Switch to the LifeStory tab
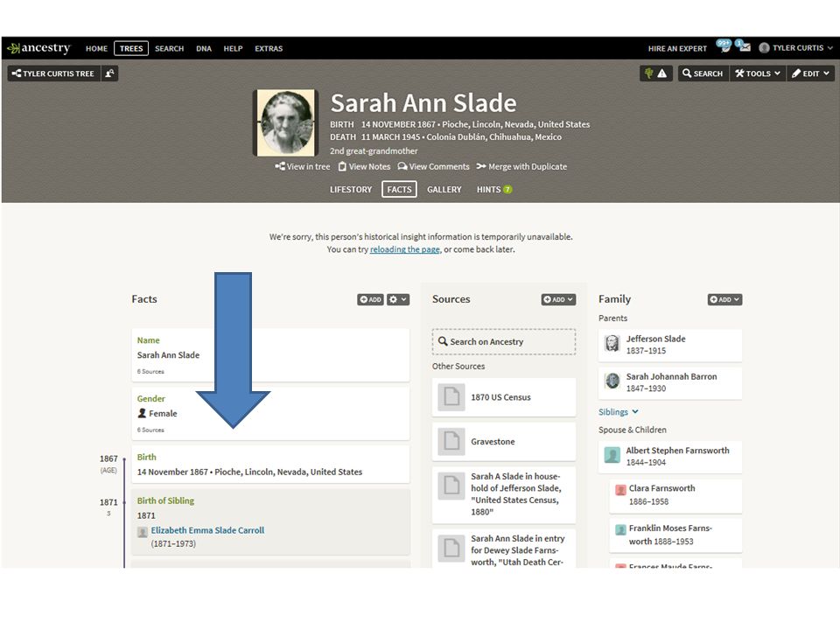Screen dimensions: 840x630 pos(351,190)
